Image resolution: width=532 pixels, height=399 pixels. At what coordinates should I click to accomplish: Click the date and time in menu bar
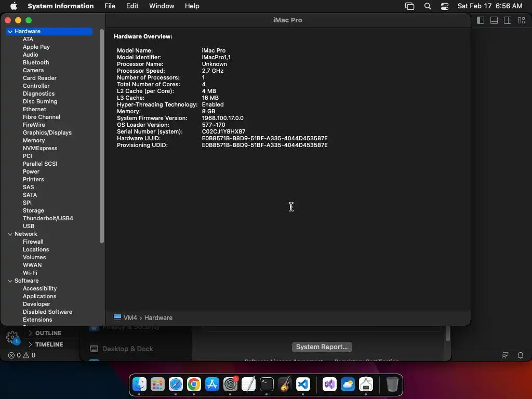[x=490, y=6]
